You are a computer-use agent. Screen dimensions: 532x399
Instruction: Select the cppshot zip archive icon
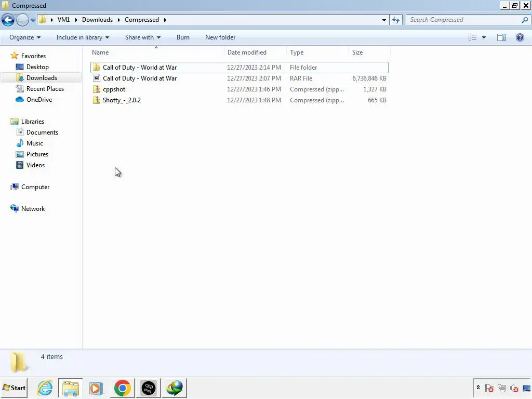97,89
